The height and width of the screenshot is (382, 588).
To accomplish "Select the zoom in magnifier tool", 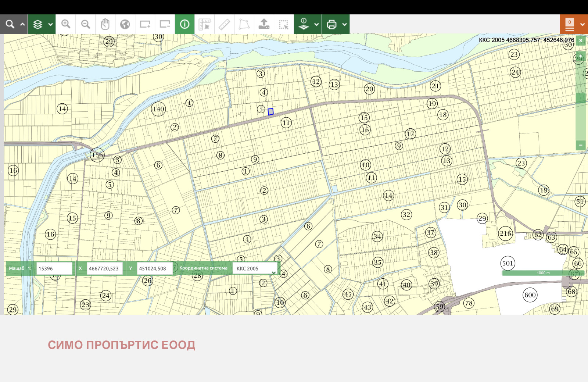I will coord(66,24).
